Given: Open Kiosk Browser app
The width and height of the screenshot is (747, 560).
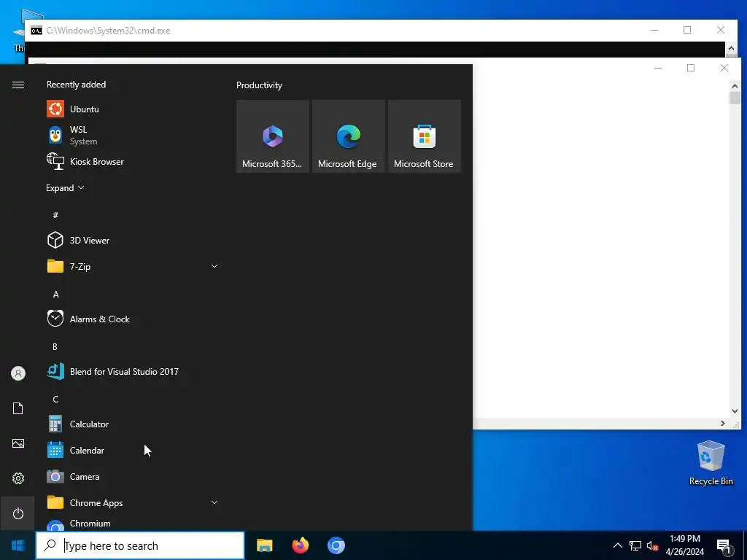Looking at the screenshot, I should pyautogui.click(x=133, y=161).
